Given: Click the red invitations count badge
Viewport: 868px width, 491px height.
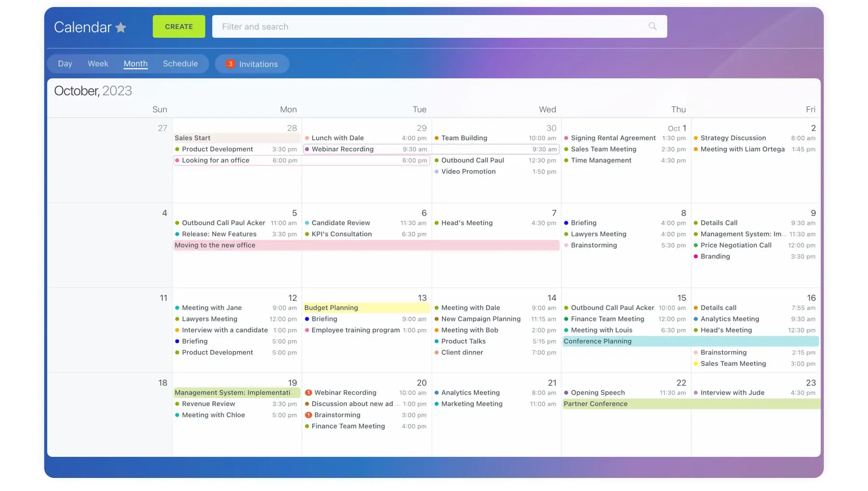Looking at the screenshot, I should click(x=231, y=64).
